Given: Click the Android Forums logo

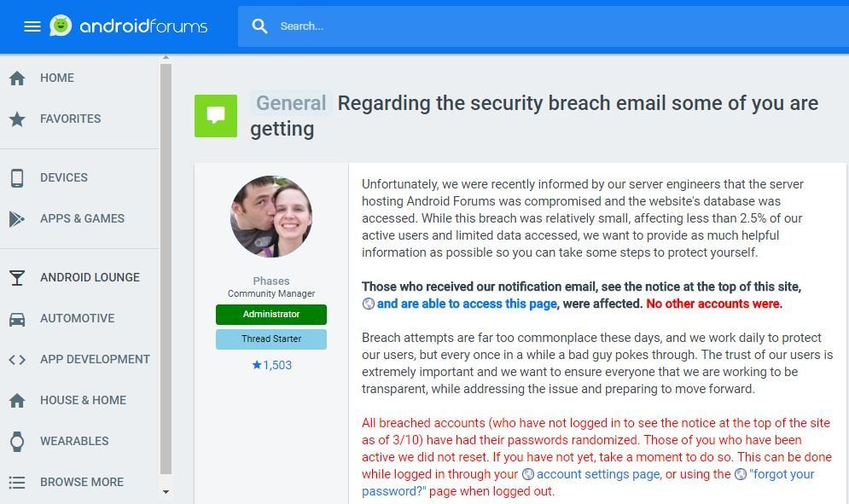Looking at the screenshot, I should (128, 26).
